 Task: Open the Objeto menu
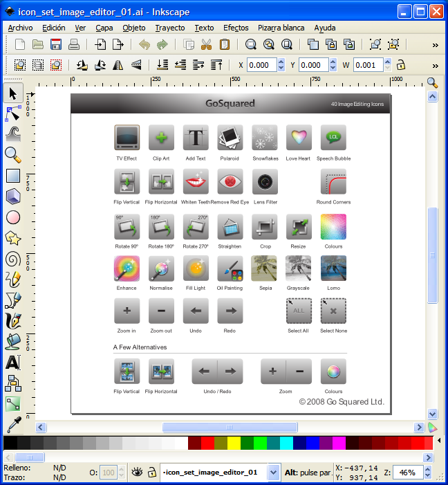[x=134, y=28]
